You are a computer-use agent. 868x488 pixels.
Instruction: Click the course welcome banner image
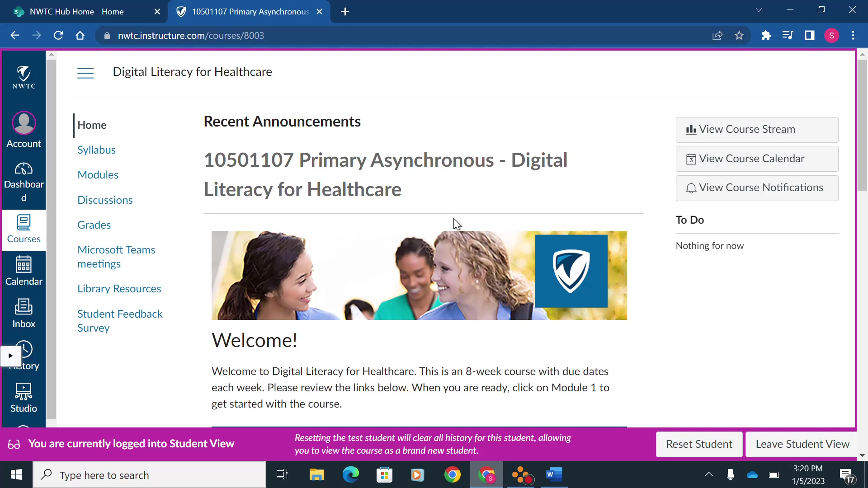419,276
